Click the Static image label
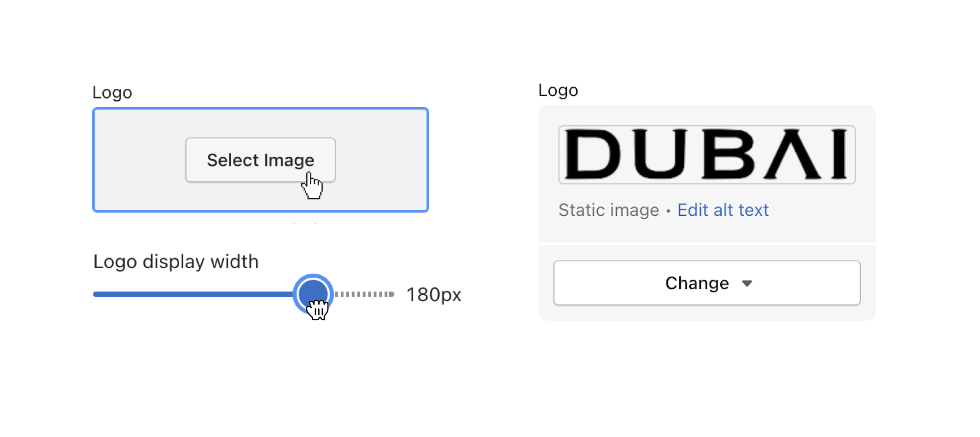The image size is (980, 437). click(609, 210)
